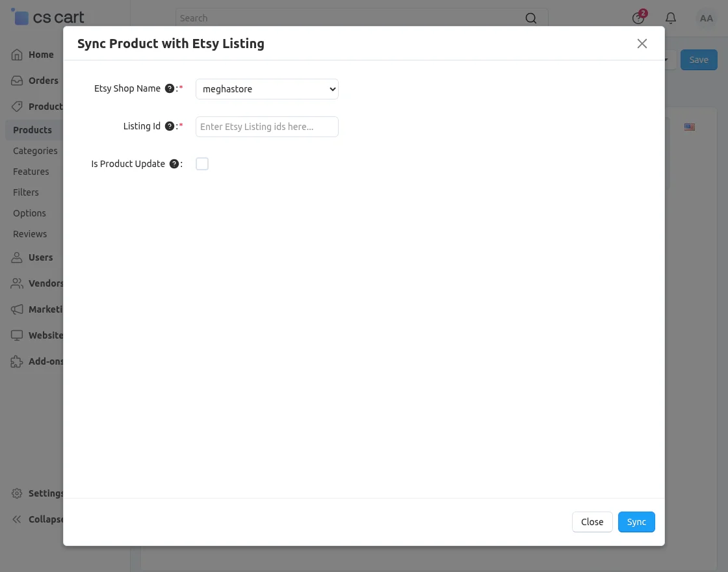Click the Etsy Shop Name help icon
Screen dimensions: 728x572
tap(170, 88)
